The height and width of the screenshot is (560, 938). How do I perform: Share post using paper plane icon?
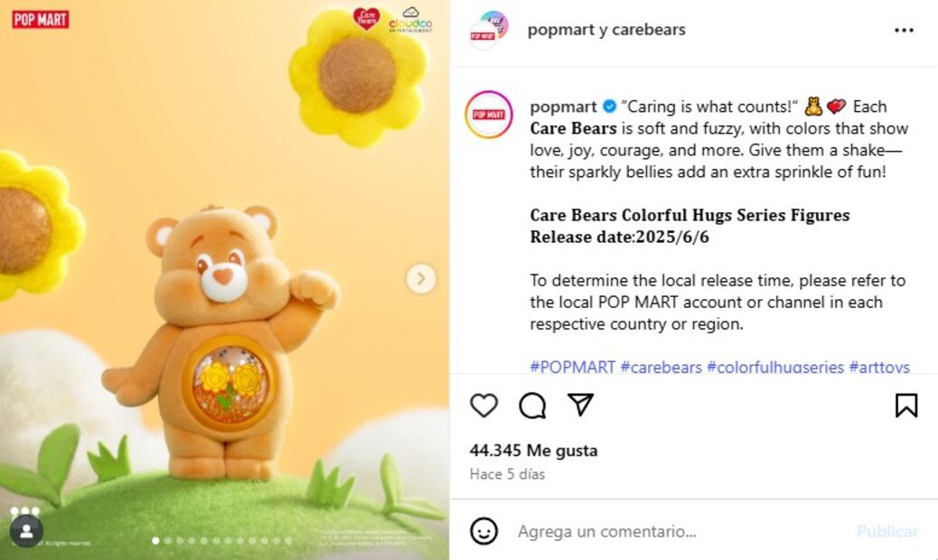tap(580, 405)
